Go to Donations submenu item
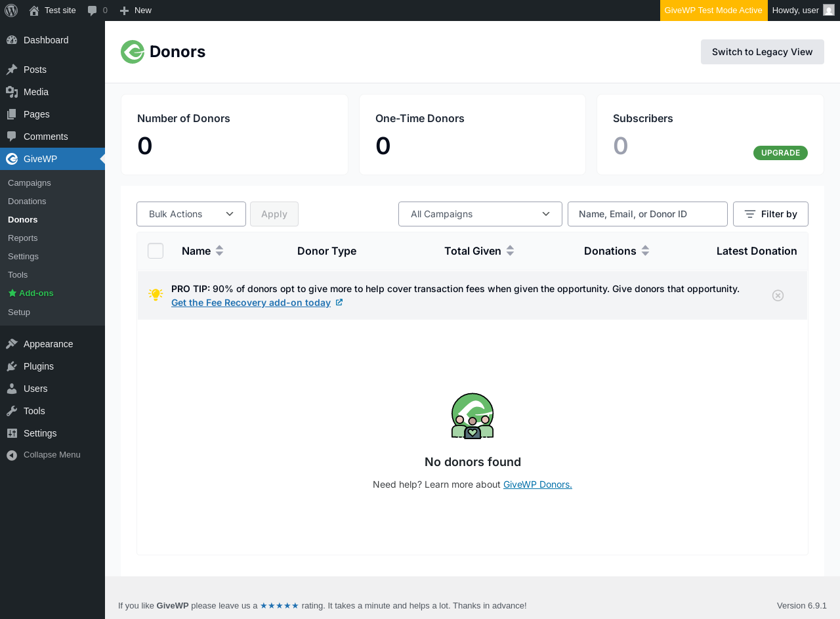 point(27,201)
